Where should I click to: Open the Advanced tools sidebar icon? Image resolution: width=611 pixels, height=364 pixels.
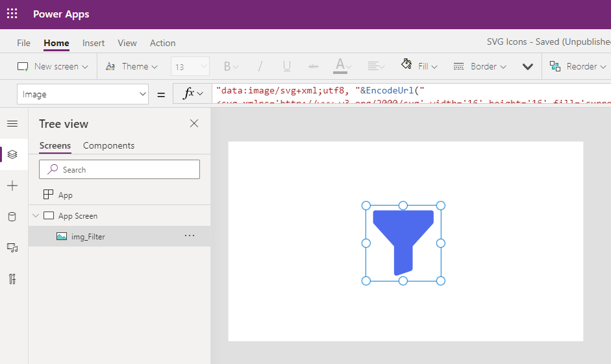pos(12,279)
